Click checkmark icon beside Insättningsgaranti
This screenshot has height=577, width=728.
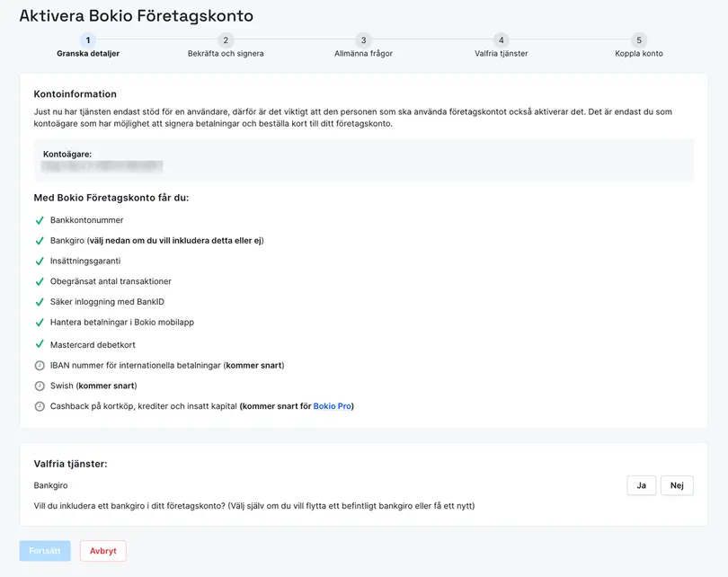(40, 262)
